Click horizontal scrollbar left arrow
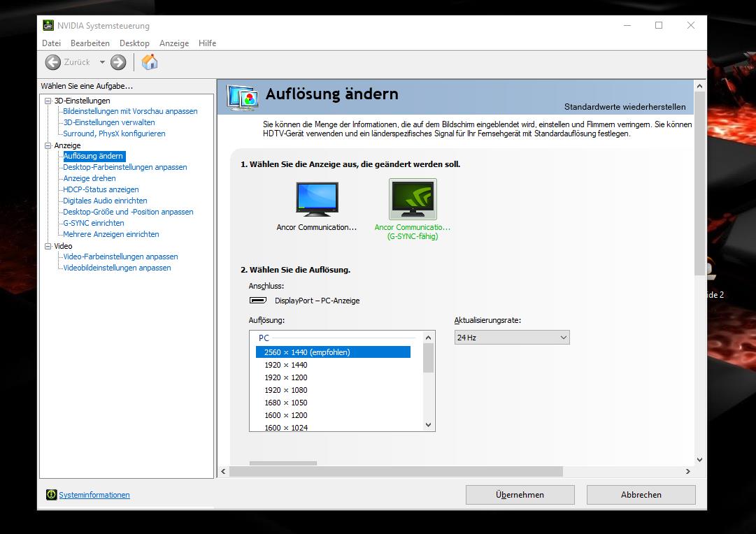 223,471
